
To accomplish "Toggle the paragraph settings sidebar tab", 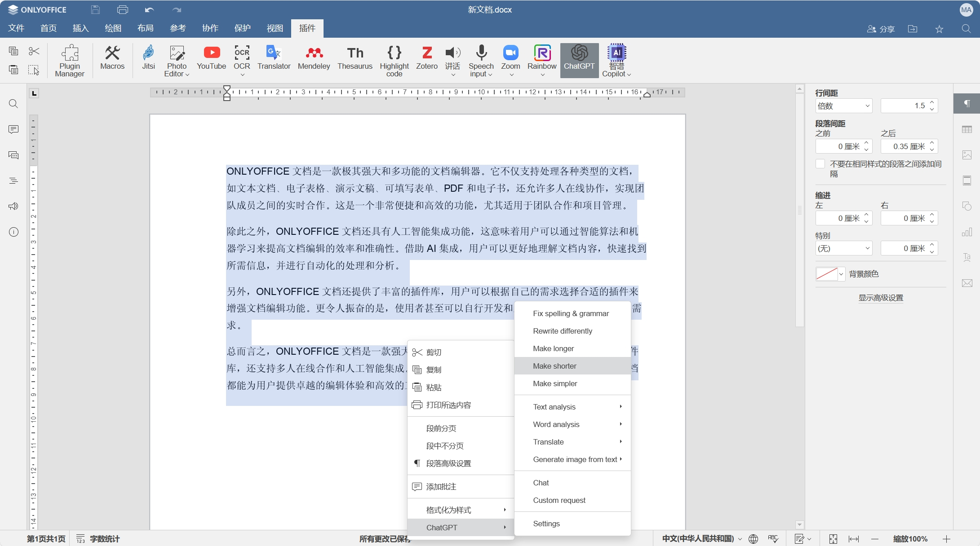I will coord(967,104).
